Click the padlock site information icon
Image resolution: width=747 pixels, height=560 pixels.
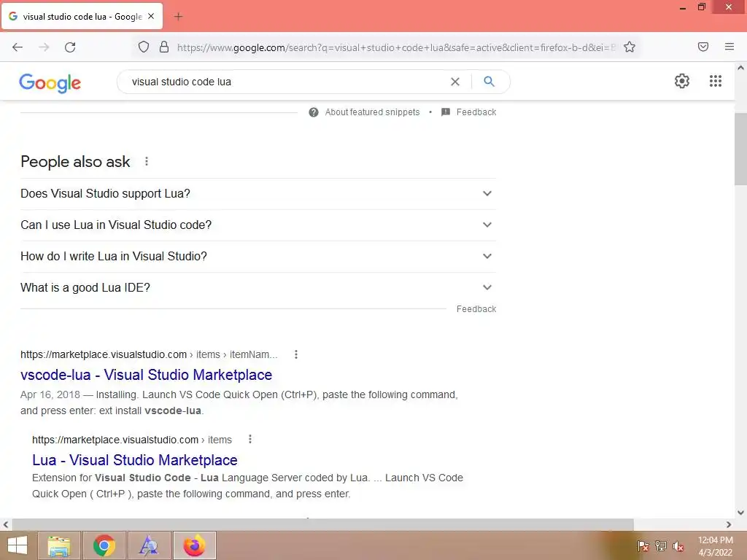(164, 47)
